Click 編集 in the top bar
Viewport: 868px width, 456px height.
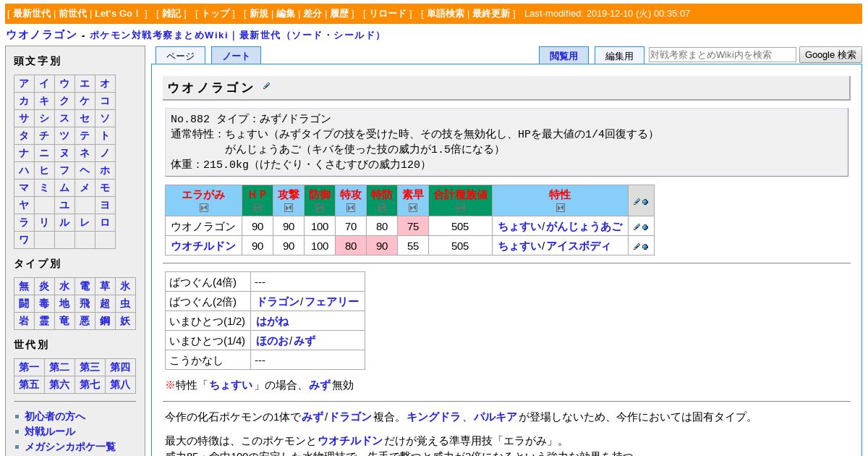pos(286,14)
